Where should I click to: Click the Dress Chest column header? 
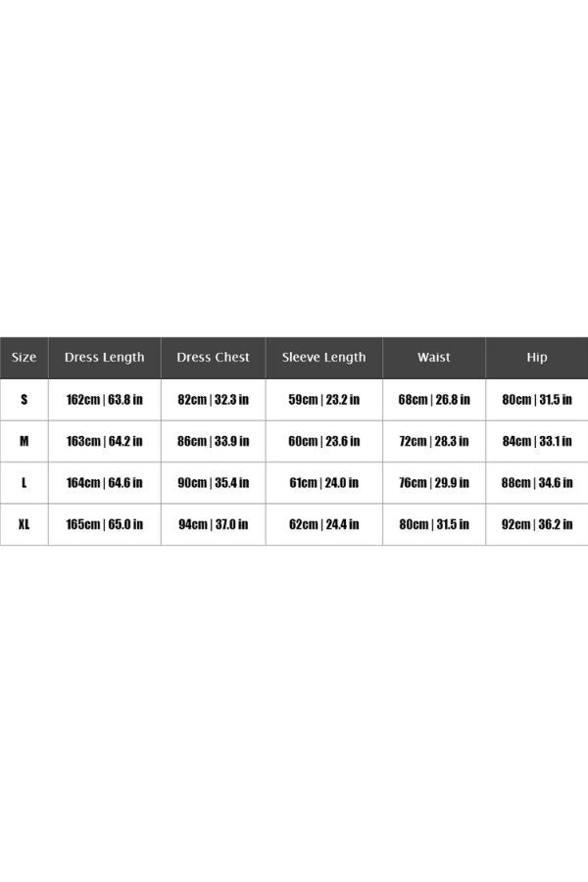coord(213,358)
